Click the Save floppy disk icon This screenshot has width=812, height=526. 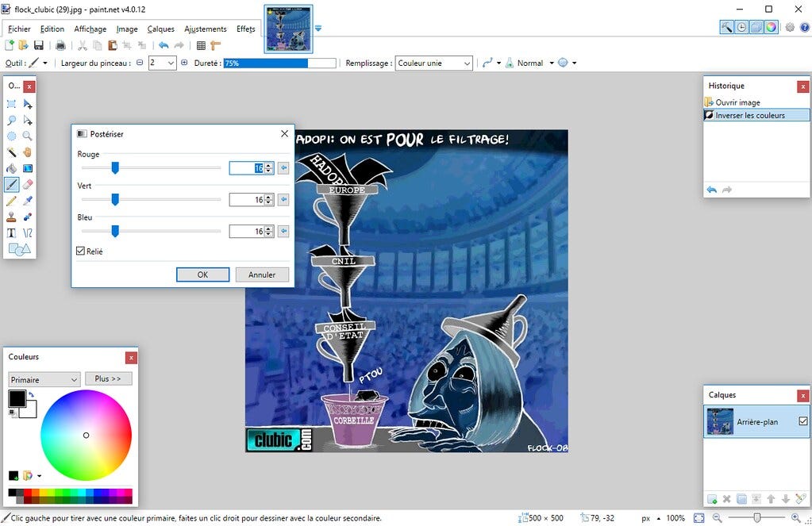tap(38, 45)
